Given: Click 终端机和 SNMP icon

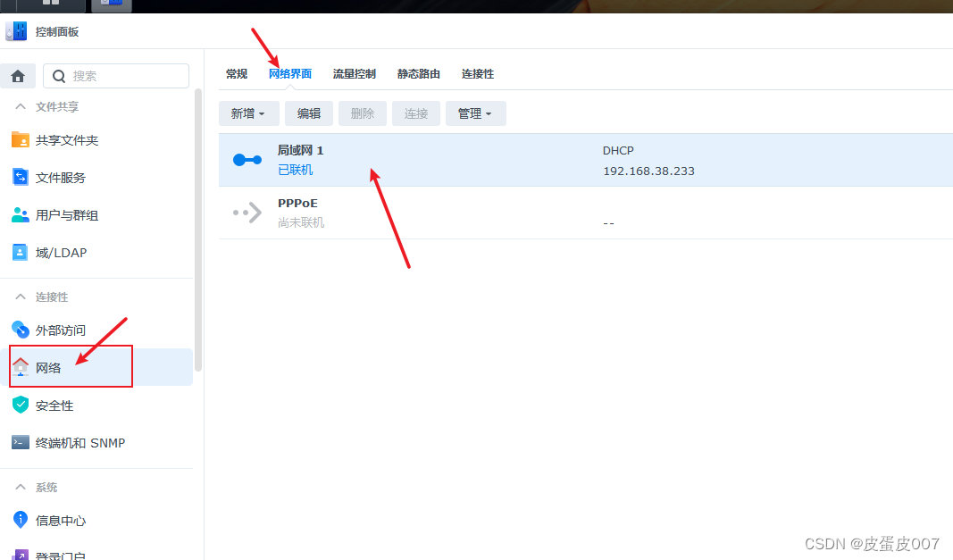Looking at the screenshot, I should [x=21, y=442].
